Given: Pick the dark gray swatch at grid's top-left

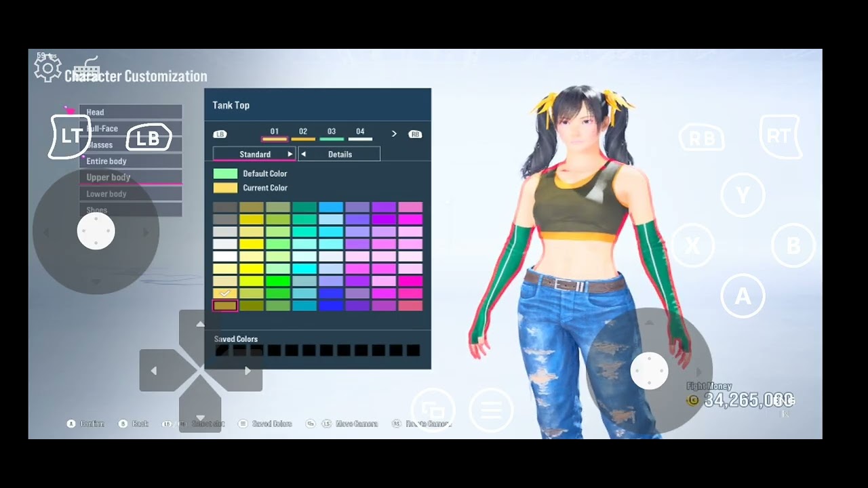Looking at the screenshot, I should pyautogui.click(x=225, y=207).
